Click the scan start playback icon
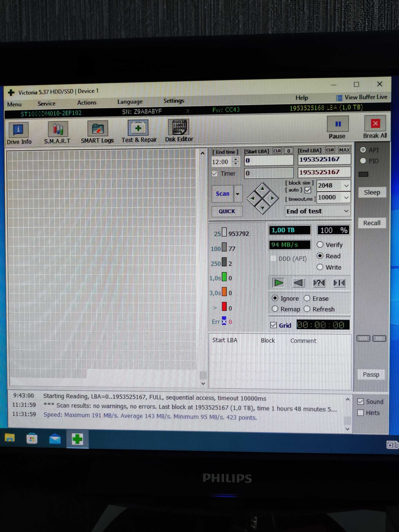The width and height of the screenshot is (399, 532). (x=279, y=282)
